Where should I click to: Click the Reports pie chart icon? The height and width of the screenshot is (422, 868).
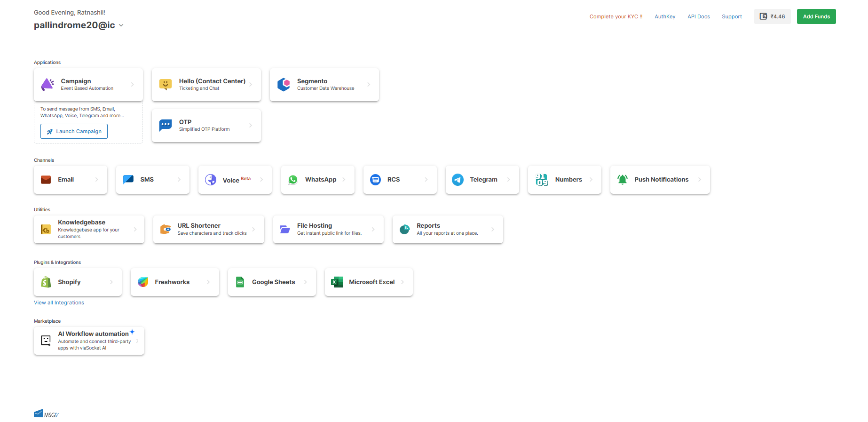pyautogui.click(x=404, y=230)
